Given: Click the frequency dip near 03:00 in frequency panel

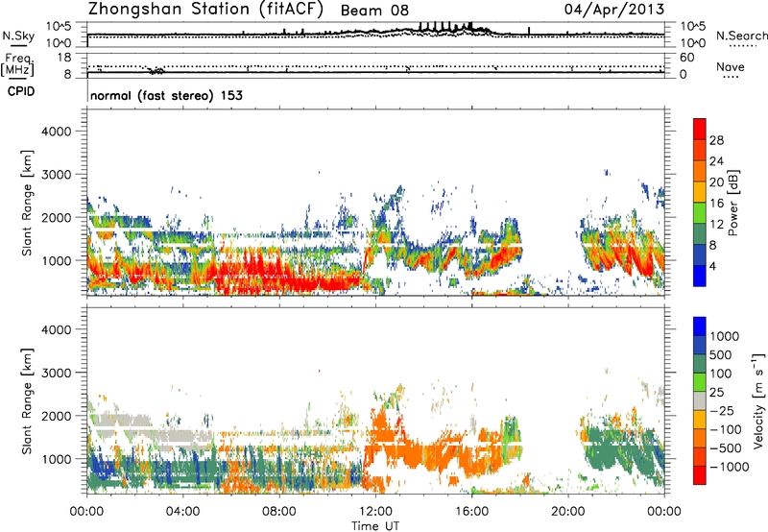Looking at the screenshot, I should point(156,70).
